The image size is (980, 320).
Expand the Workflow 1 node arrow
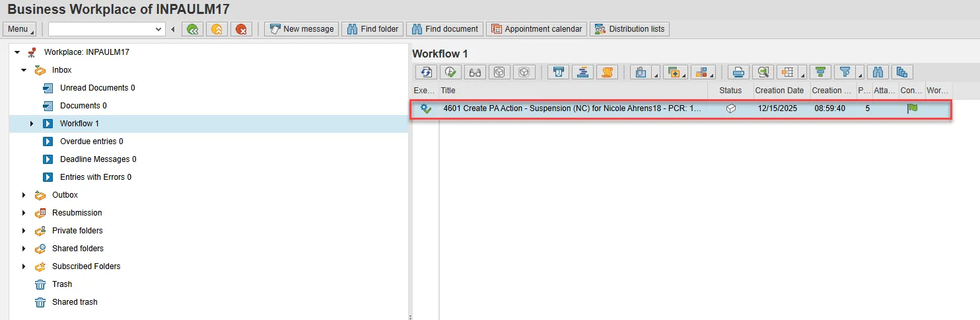coord(32,124)
